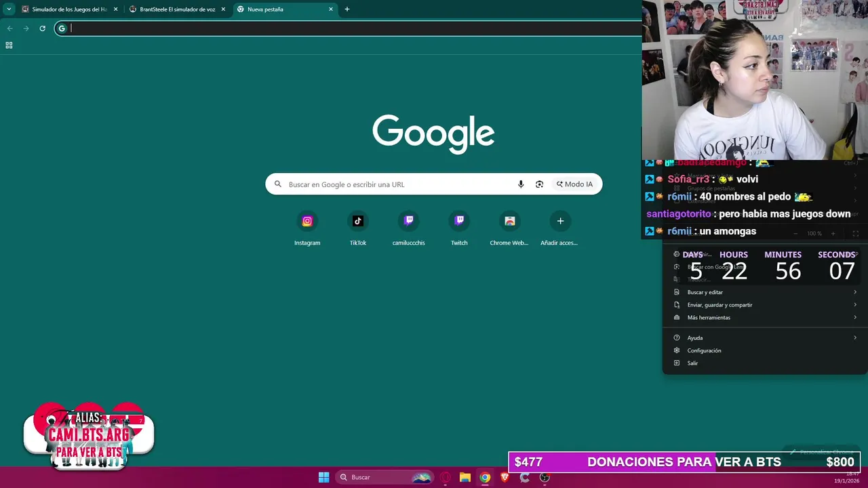The height and width of the screenshot is (488, 868).
Task: Go back with the back arrow
Action: pyautogui.click(x=10, y=28)
